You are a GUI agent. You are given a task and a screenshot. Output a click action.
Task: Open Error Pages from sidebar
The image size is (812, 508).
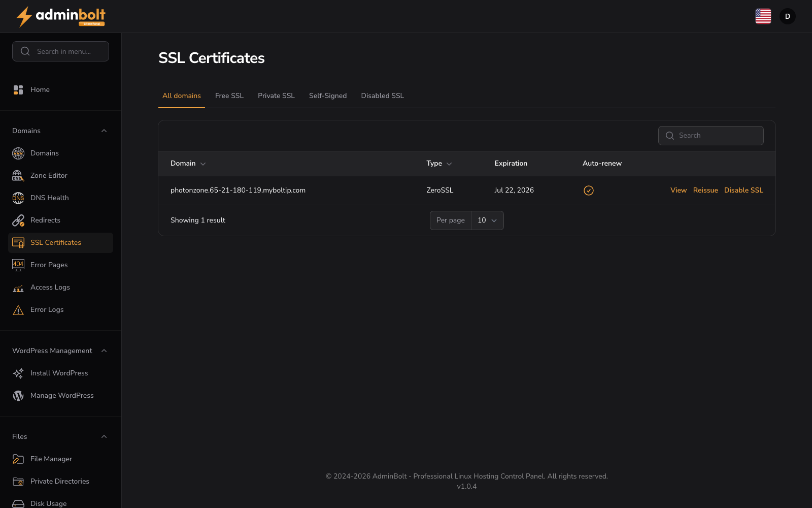coord(60,265)
